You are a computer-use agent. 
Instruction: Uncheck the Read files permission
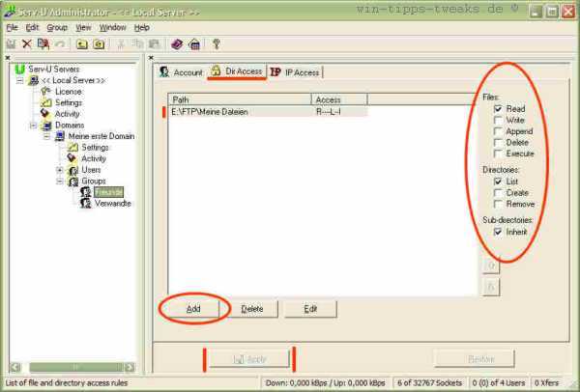498,109
